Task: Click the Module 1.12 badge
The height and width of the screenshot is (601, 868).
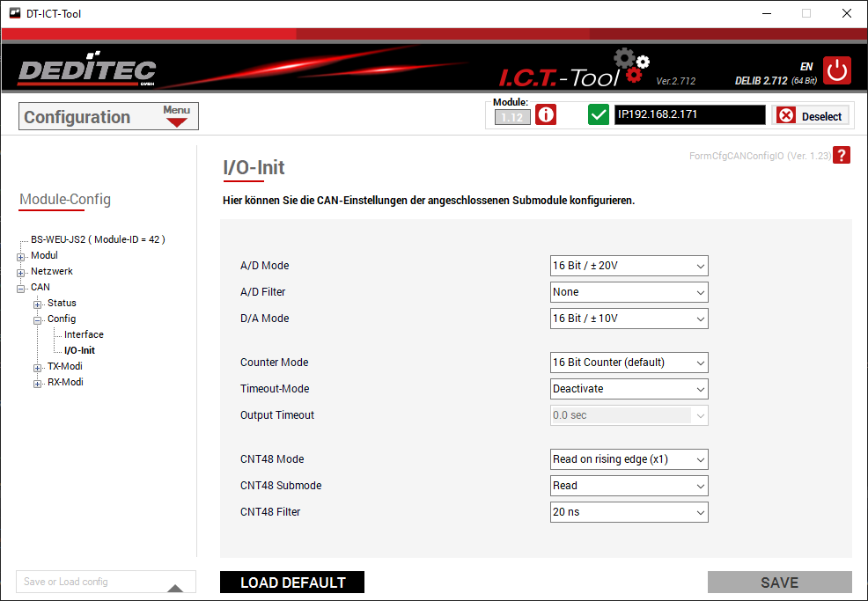Action: click(x=511, y=117)
